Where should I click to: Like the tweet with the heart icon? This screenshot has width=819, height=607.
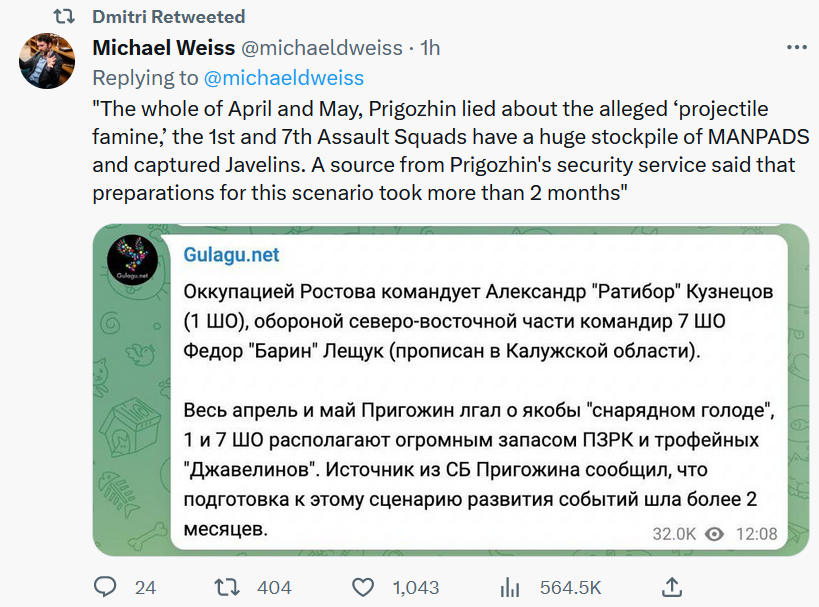click(x=365, y=587)
